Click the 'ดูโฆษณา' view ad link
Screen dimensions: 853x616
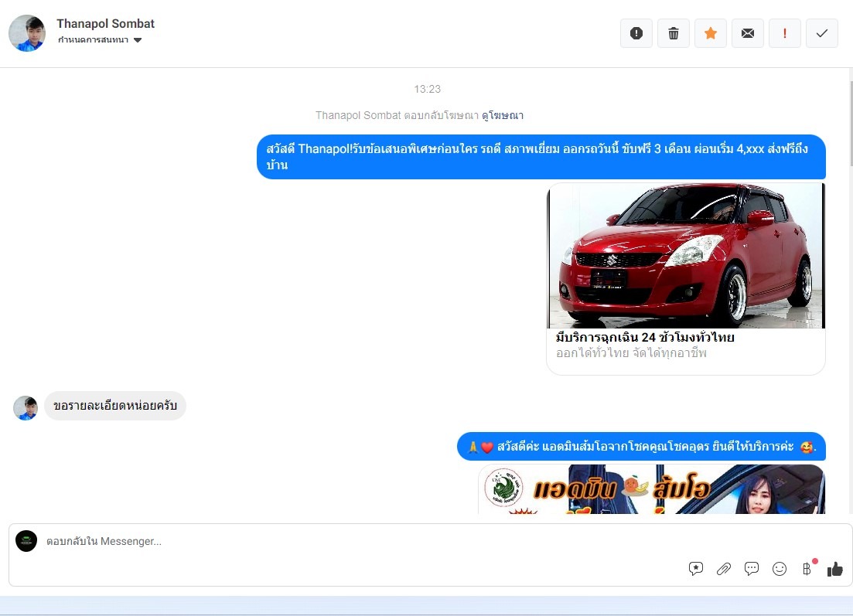pyautogui.click(x=503, y=115)
